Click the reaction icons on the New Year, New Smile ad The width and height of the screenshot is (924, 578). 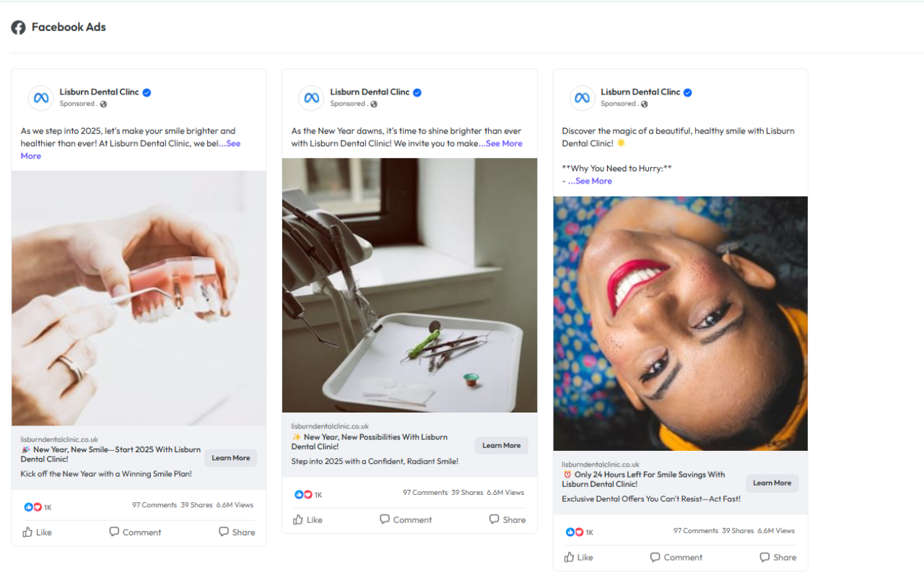coord(33,507)
